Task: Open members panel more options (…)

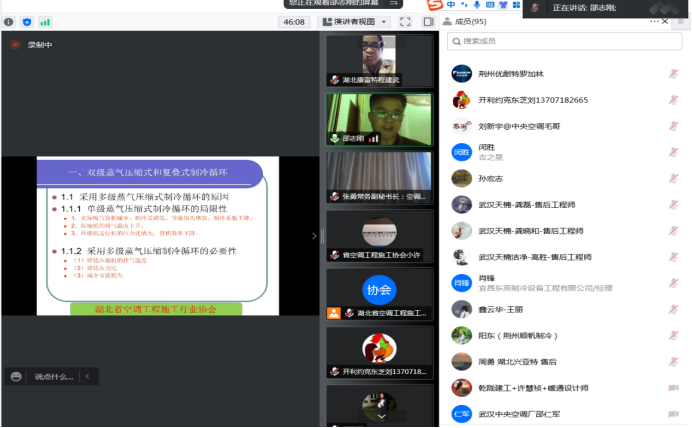Action: (x=654, y=22)
